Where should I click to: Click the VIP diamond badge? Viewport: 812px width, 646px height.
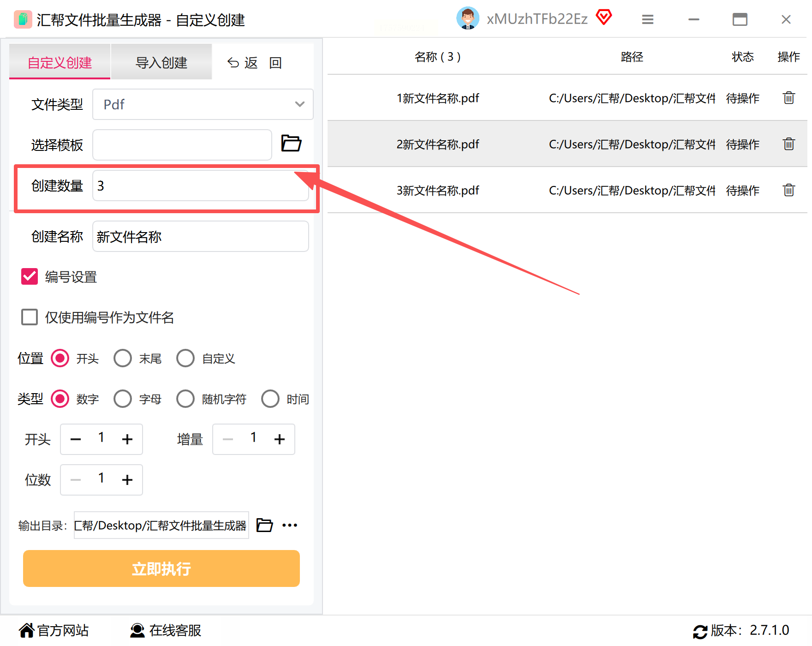(603, 18)
